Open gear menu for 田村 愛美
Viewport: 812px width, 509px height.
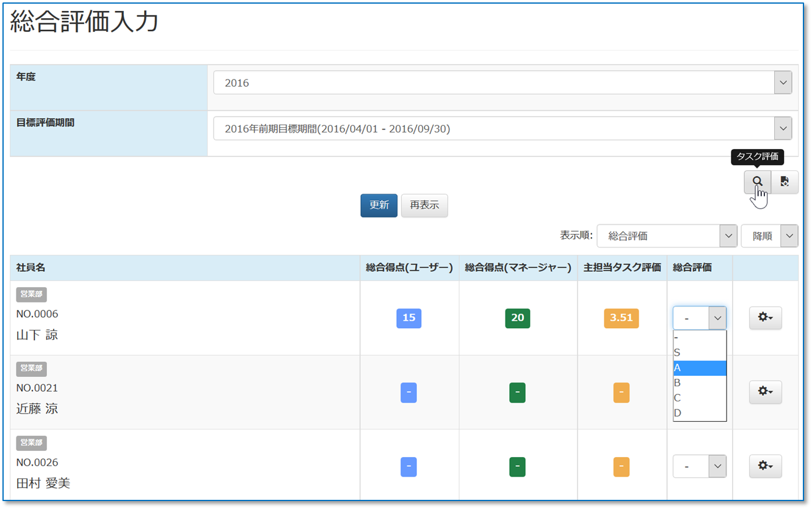pos(765,466)
